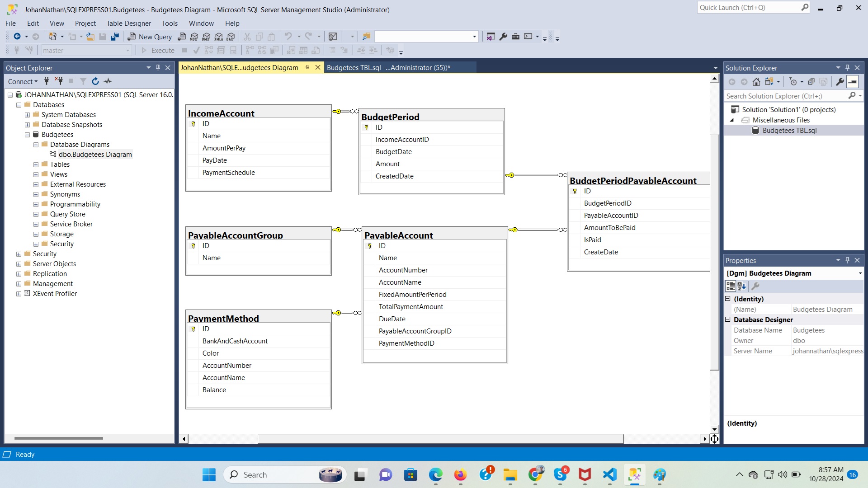The image size is (868, 488).
Task: Toggle Categorized view in Properties panel
Action: (731, 286)
